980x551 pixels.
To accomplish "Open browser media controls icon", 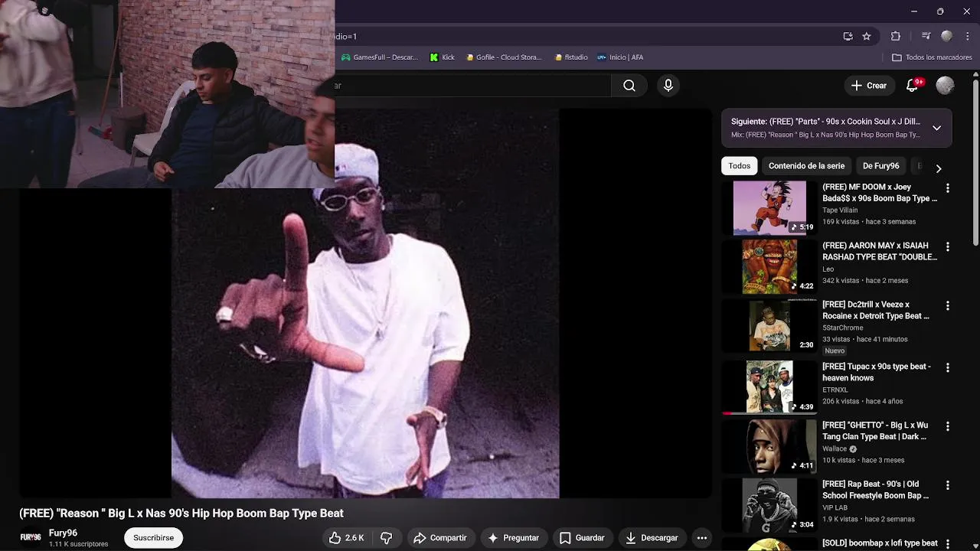I will pos(926,36).
